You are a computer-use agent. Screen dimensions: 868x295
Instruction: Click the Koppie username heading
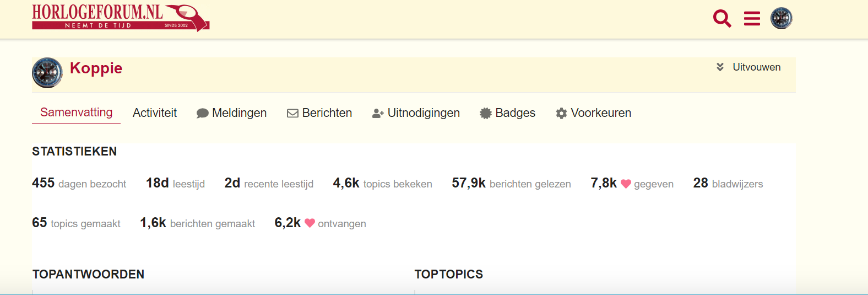click(96, 68)
